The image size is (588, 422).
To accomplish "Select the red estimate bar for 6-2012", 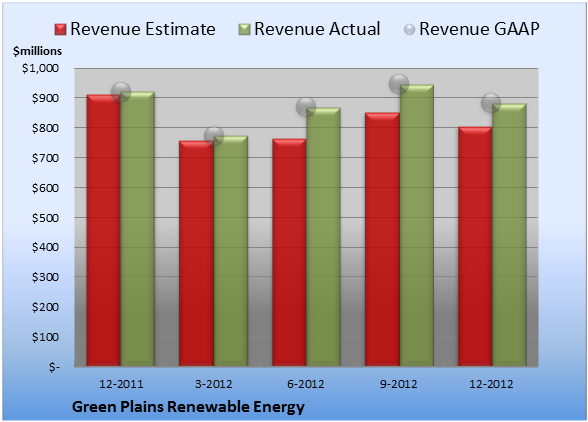I will click(289, 252).
